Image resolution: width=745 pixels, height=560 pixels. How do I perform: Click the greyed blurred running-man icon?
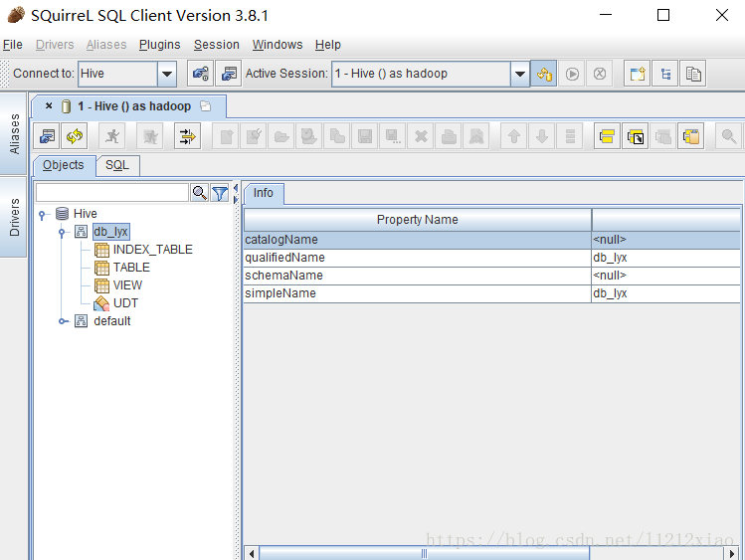pos(149,137)
